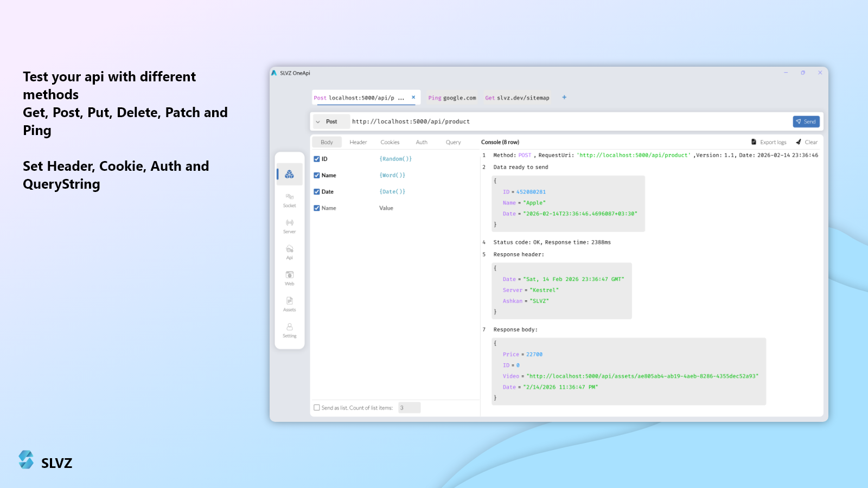Open the Assets sidebar section

click(289, 304)
